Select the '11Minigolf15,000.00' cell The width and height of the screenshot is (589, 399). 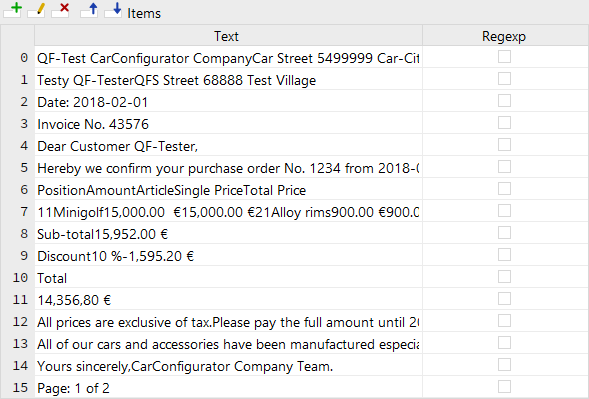(228, 212)
